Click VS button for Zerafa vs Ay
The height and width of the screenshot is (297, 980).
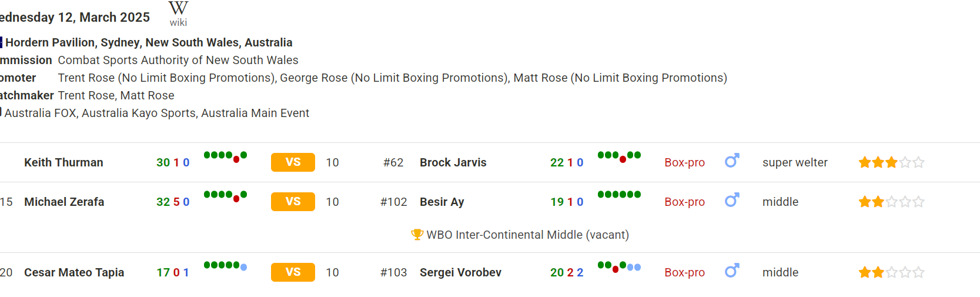pyautogui.click(x=293, y=202)
